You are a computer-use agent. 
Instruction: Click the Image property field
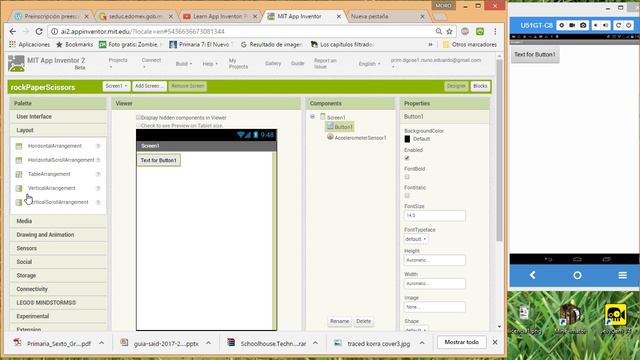[434, 307]
